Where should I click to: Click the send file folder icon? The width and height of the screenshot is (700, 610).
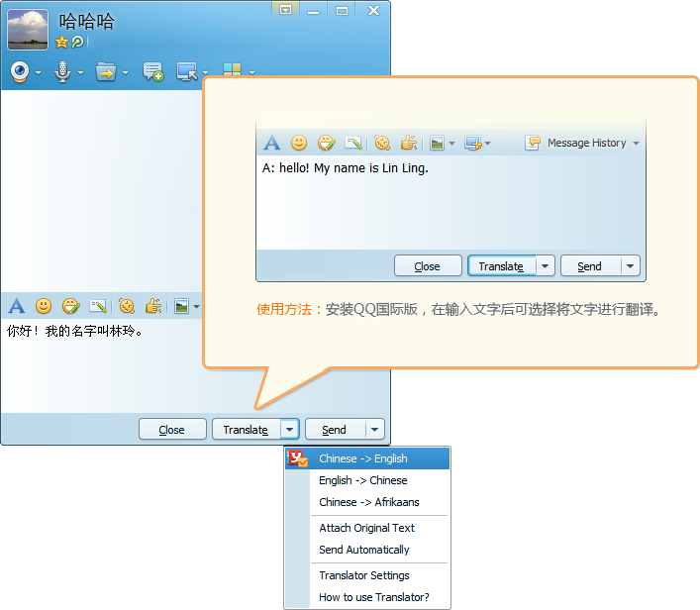tap(105, 71)
